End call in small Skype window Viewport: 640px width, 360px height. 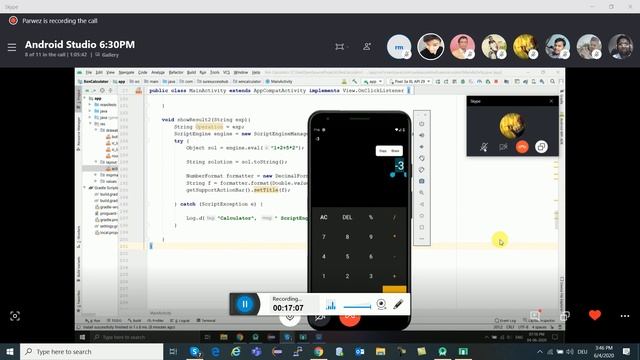click(522, 147)
